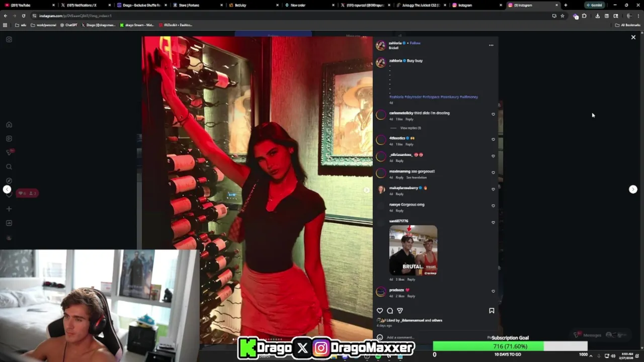
Task: Open Messages icon in the Instagram sidebar
Action: point(9,152)
